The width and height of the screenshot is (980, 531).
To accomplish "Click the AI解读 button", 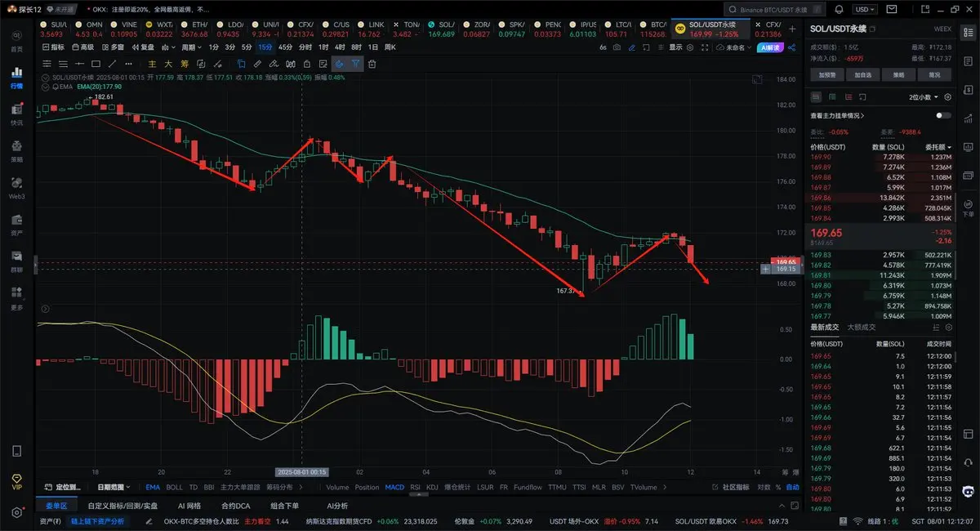I will coord(770,47).
